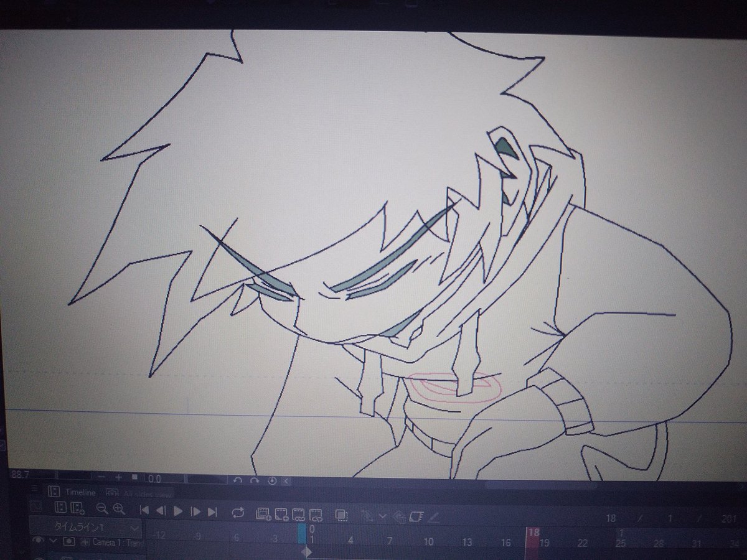Step to the next frame
747x560 pixels.
195,512
